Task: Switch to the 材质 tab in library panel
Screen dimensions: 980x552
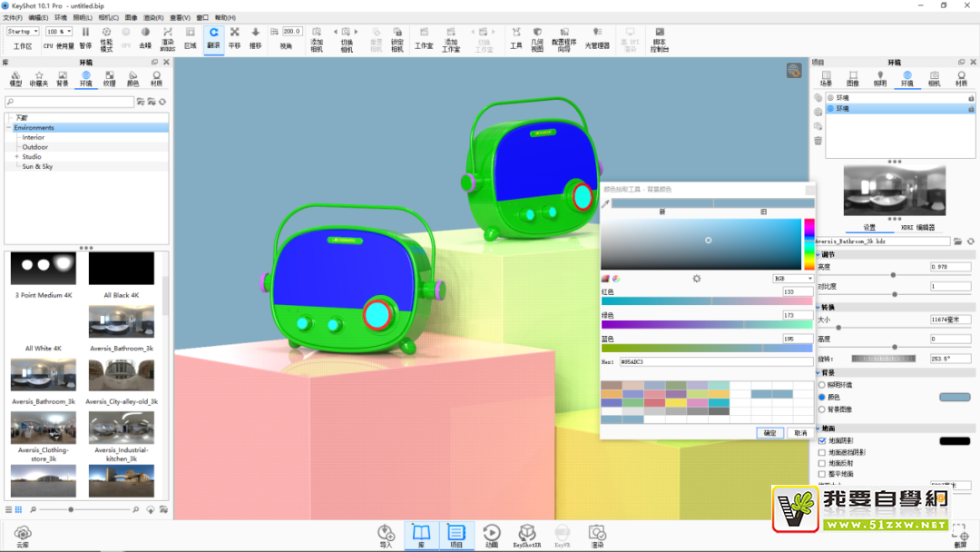Action: 156,78
